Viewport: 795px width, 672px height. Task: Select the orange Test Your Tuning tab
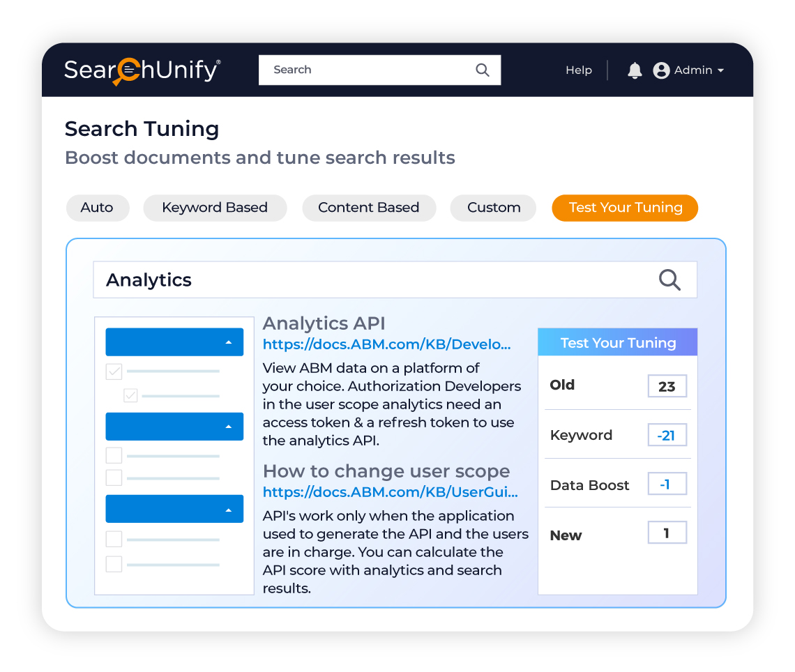[x=625, y=208]
